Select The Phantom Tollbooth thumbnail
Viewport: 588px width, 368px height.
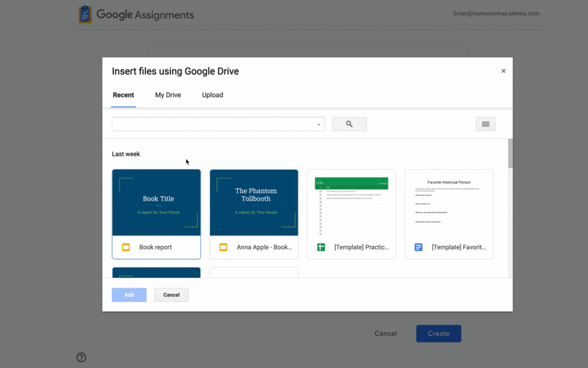[254, 203]
